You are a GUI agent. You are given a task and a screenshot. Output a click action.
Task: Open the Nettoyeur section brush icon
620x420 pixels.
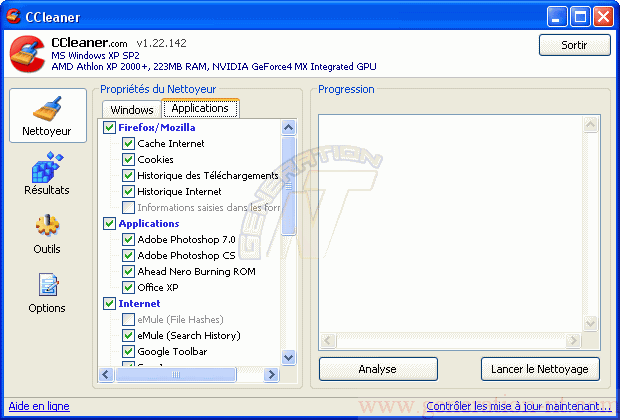pyautogui.click(x=47, y=108)
